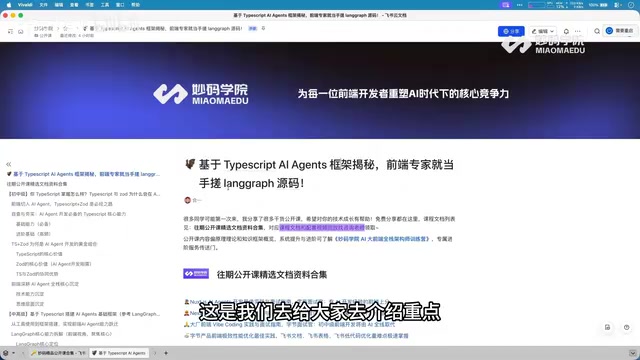Open link 大厂前端 Vibe Coding 实践与面试指南
This screenshot has width=640, height=360.
pyautogui.click(x=292, y=324)
